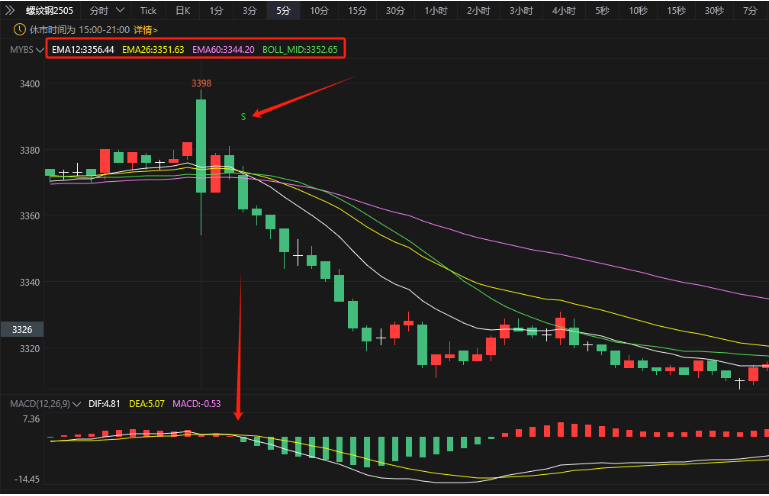Click the pink MACD value label
Screen dimensions: 769x496
[196, 403]
